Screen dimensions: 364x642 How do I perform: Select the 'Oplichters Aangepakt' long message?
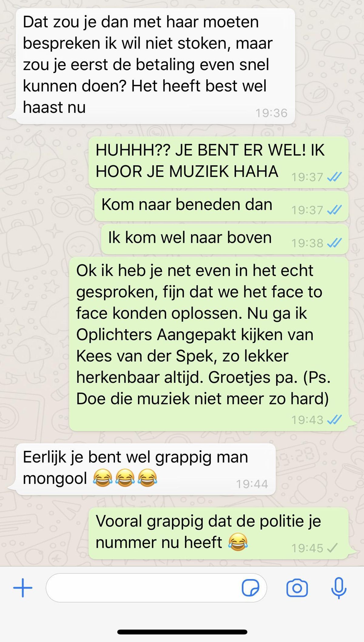point(209,344)
